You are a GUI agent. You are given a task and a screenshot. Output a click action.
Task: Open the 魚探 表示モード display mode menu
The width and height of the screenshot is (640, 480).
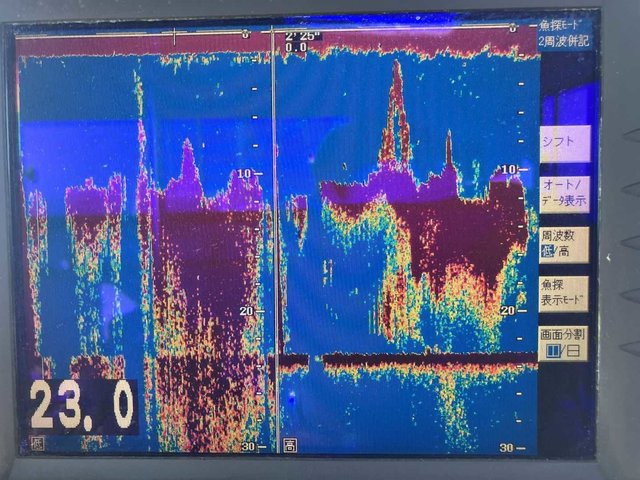pyautogui.click(x=564, y=294)
